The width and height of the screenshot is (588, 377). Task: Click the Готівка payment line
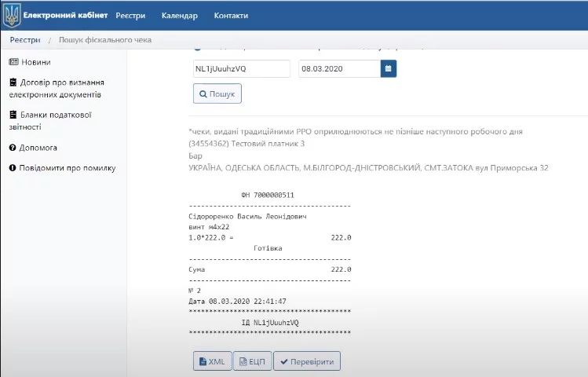(x=268, y=248)
